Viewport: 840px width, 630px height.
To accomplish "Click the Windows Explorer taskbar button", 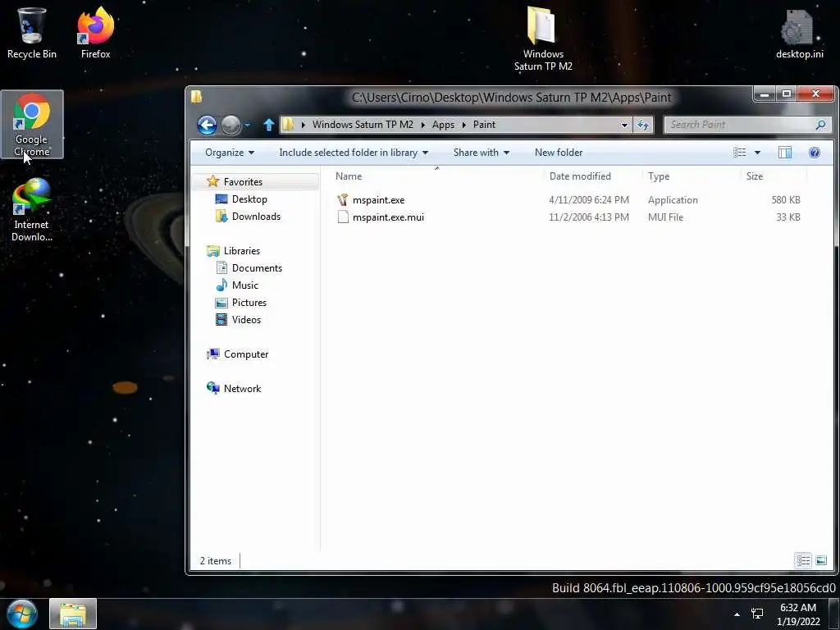I will [73, 614].
